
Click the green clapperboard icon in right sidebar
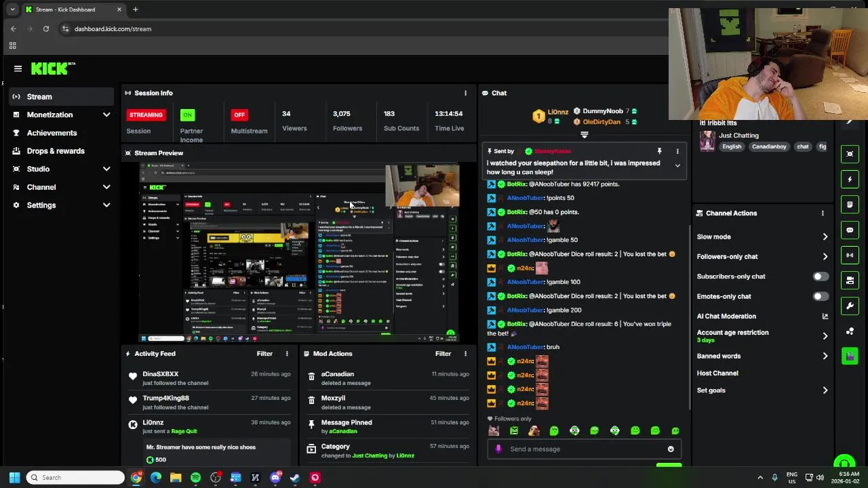click(850, 356)
